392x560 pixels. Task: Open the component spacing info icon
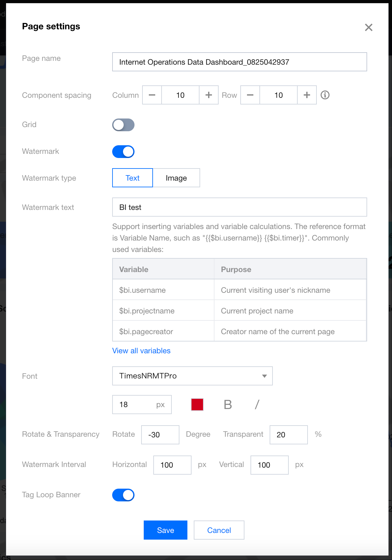point(325,95)
